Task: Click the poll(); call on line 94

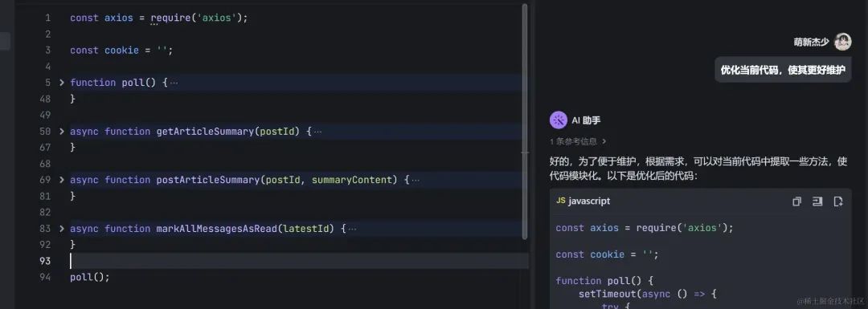Action: [90, 277]
